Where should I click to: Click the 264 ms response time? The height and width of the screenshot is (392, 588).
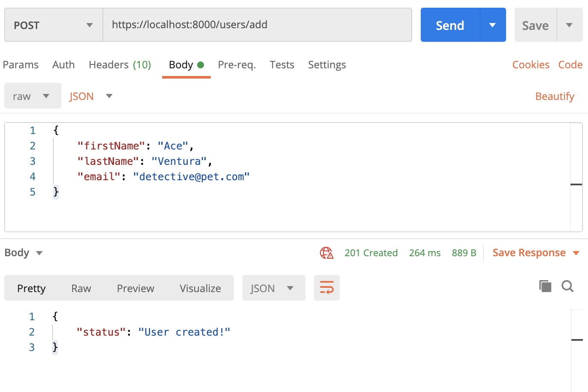425,253
